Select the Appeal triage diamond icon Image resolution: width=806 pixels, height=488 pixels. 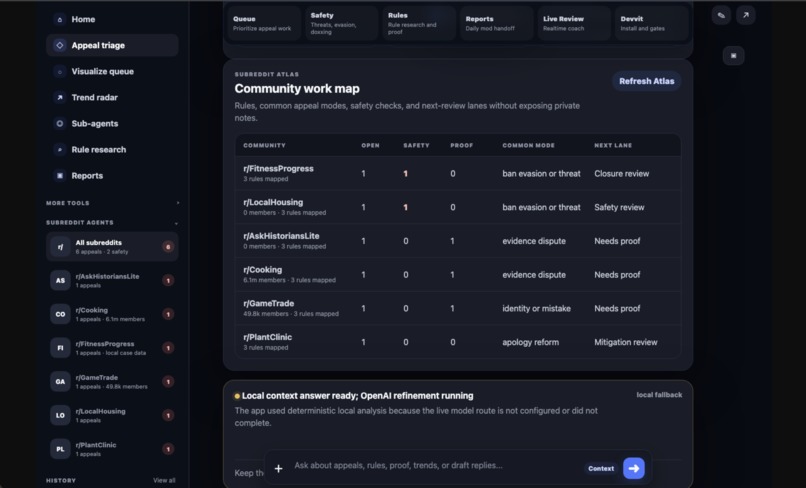tap(60, 45)
